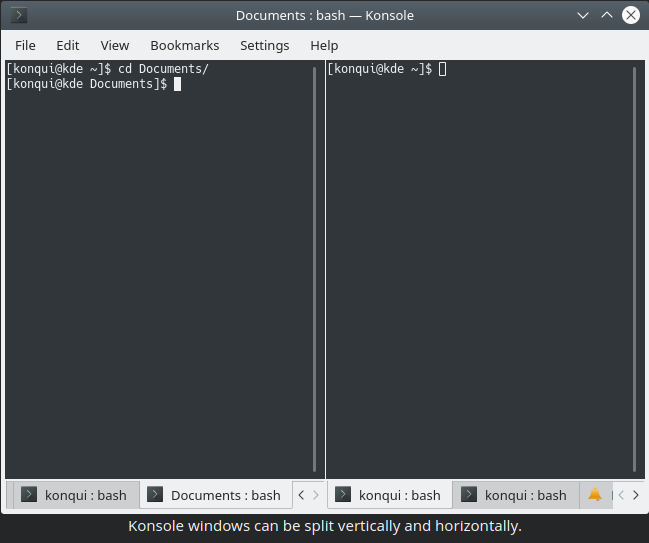Open the View menu
The image size is (649, 543).
[115, 45]
